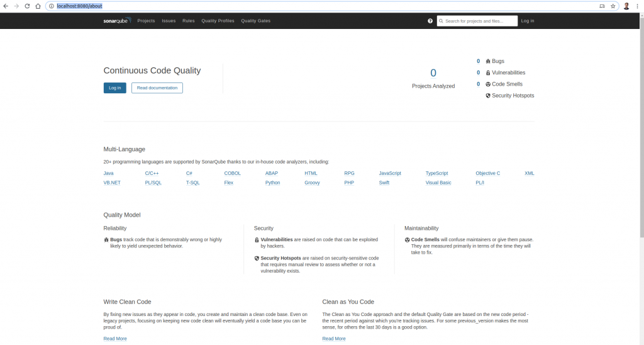This screenshot has width=644, height=345.
Task: Open Read documentation
Action: pos(157,88)
